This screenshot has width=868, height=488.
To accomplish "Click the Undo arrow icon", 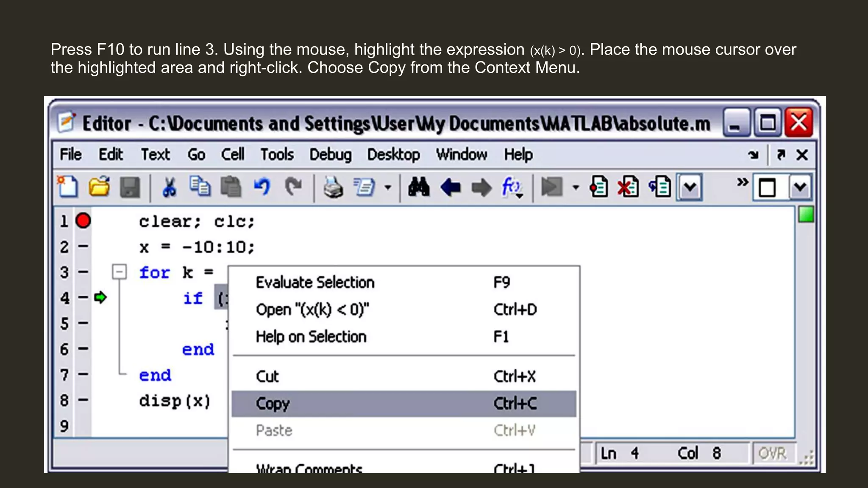I will (262, 187).
